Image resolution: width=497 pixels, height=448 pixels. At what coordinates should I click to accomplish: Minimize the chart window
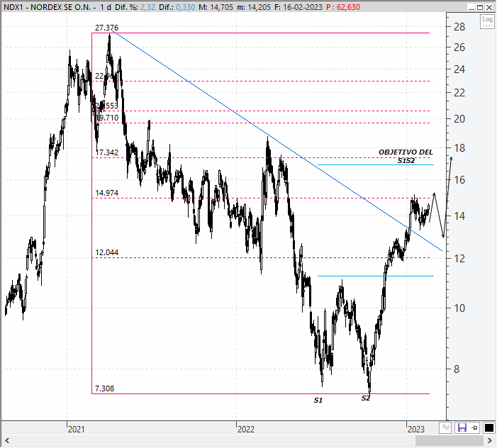[471, 7]
